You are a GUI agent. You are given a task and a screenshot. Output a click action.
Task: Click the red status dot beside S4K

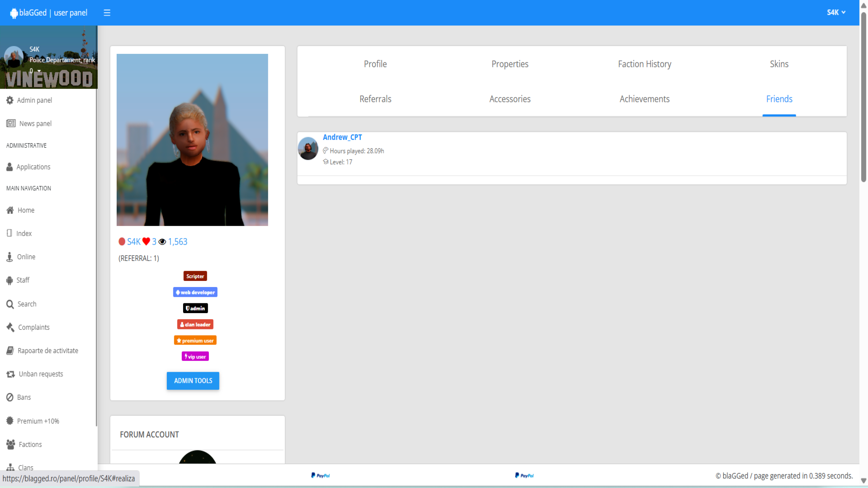tap(122, 242)
